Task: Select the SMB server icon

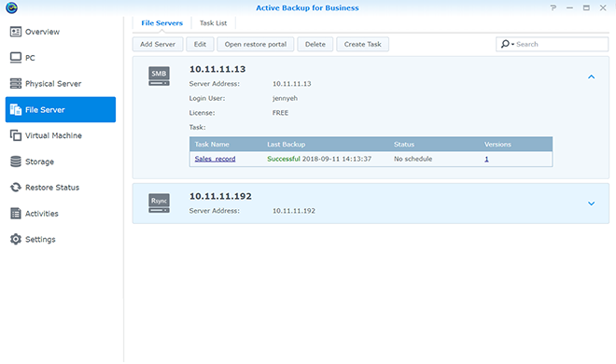Action: coord(159,77)
